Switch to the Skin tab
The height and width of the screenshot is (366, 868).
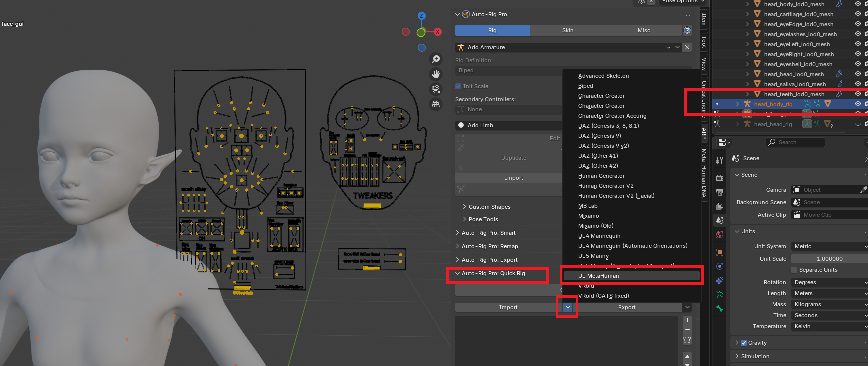click(568, 30)
